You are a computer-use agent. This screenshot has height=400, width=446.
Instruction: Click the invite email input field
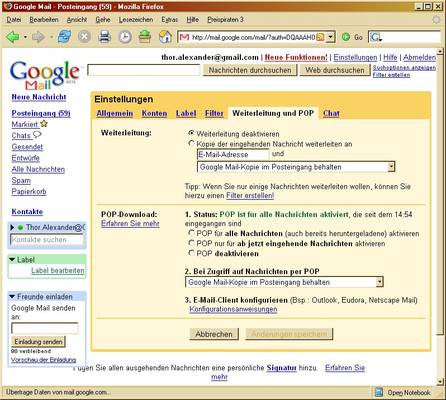tap(45, 328)
